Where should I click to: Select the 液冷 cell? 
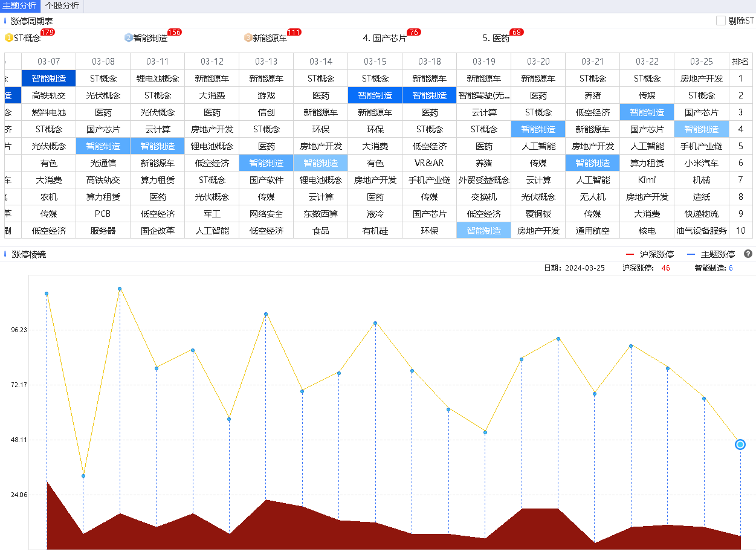[x=375, y=214]
